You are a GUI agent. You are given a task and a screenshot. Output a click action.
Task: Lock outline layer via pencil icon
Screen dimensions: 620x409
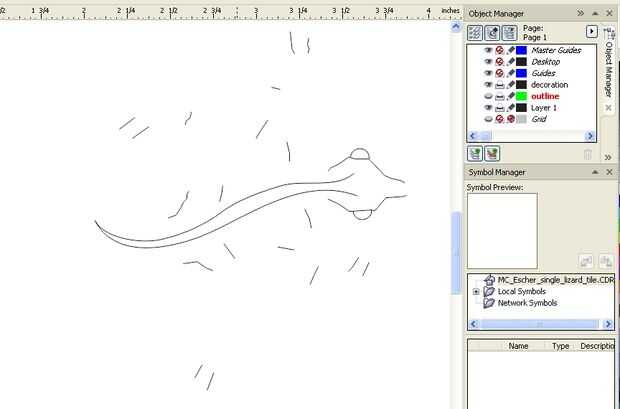(510, 96)
